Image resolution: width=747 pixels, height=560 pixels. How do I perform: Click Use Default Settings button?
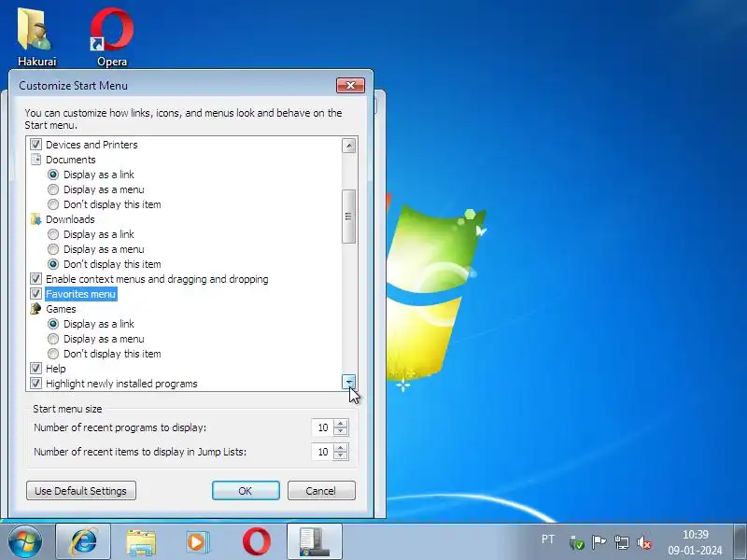click(x=81, y=491)
